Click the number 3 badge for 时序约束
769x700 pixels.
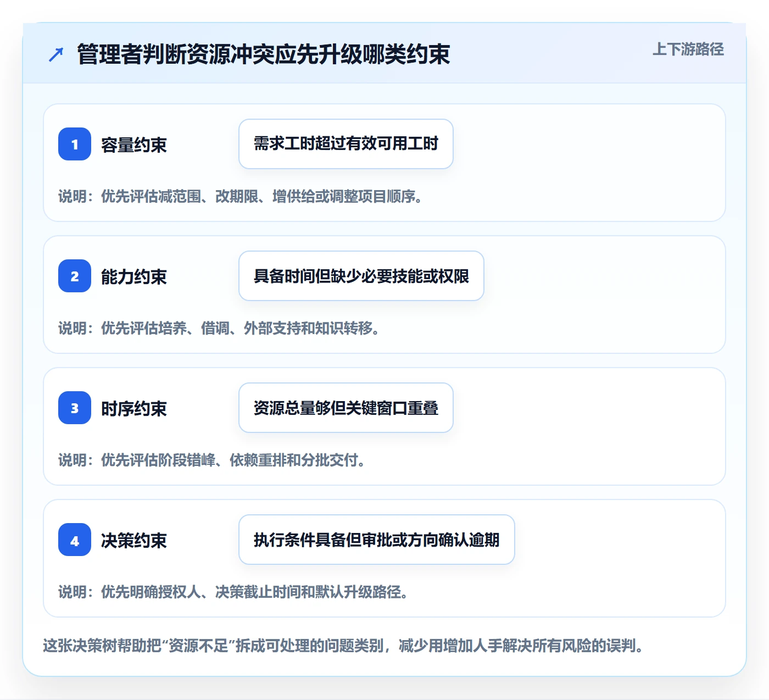75,408
